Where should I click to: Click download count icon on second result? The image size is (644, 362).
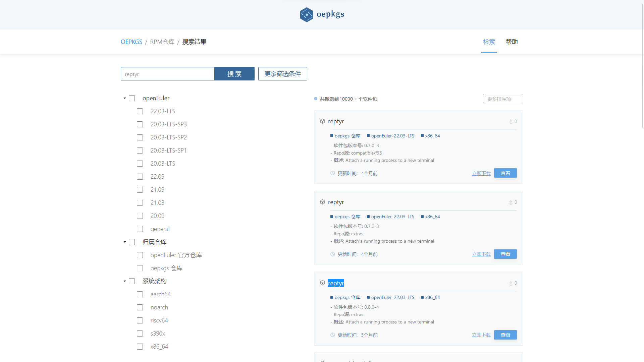click(511, 202)
